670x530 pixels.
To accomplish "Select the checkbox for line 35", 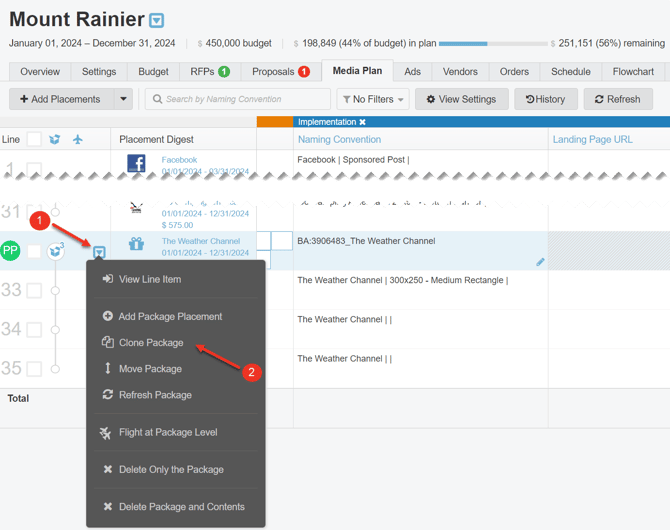I will click(x=34, y=368).
